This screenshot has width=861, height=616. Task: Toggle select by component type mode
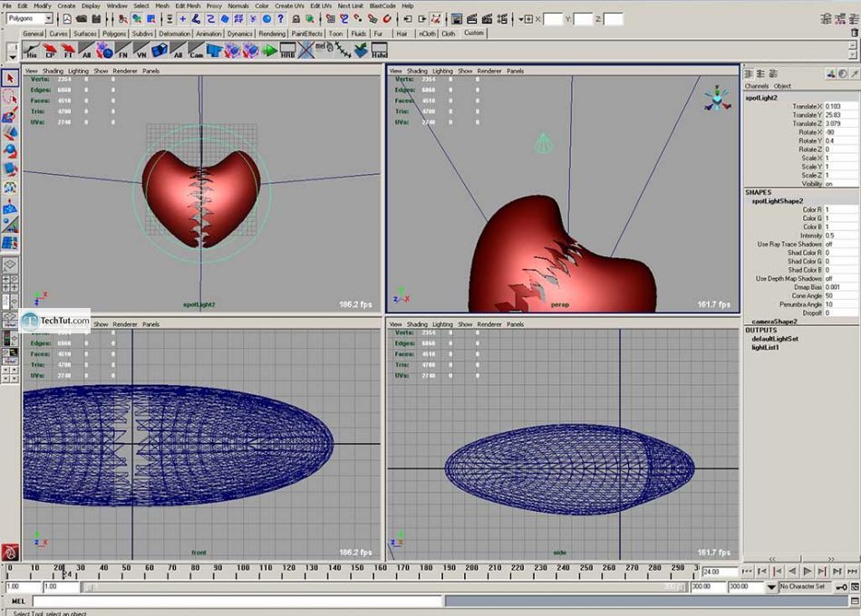point(151,19)
